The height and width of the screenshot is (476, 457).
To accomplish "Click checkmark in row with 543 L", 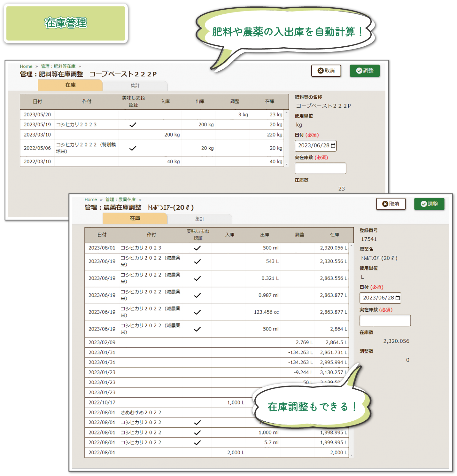I will click(x=198, y=261).
